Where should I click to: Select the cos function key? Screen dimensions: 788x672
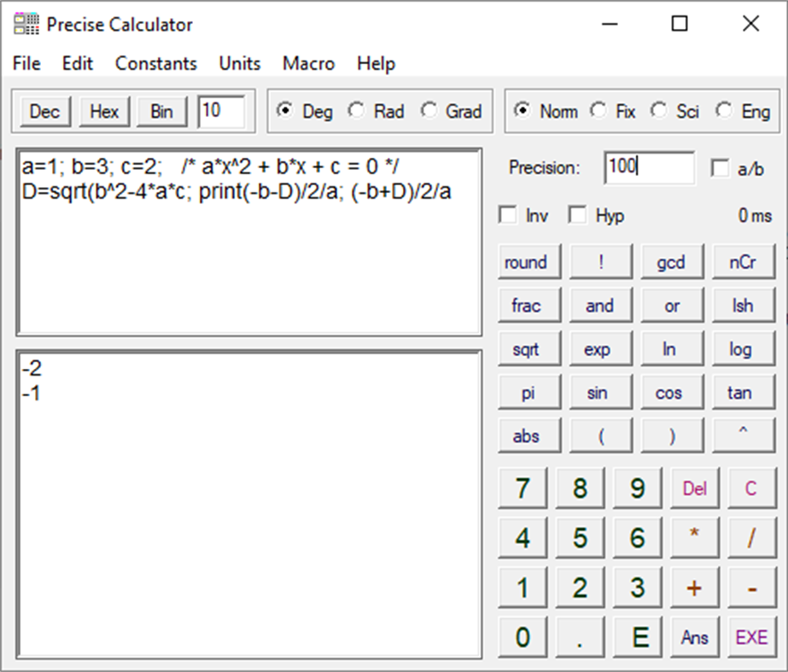pos(671,392)
